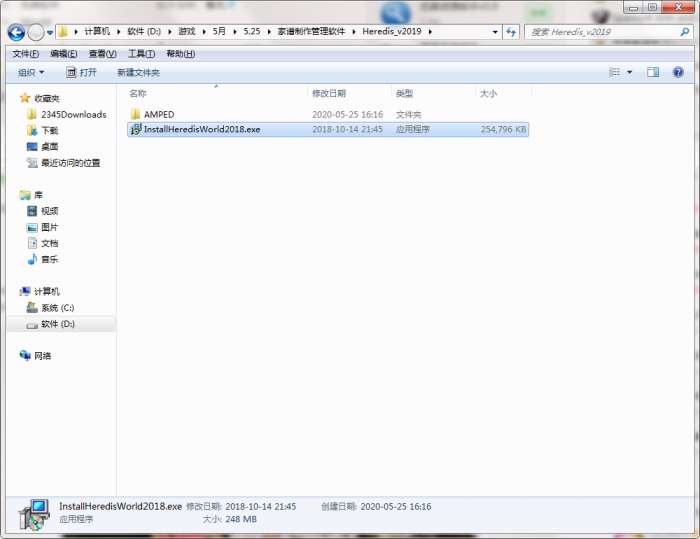Image resolution: width=700 pixels, height=539 pixels.
Task: Refresh the folder with the refresh button
Action: (511, 32)
